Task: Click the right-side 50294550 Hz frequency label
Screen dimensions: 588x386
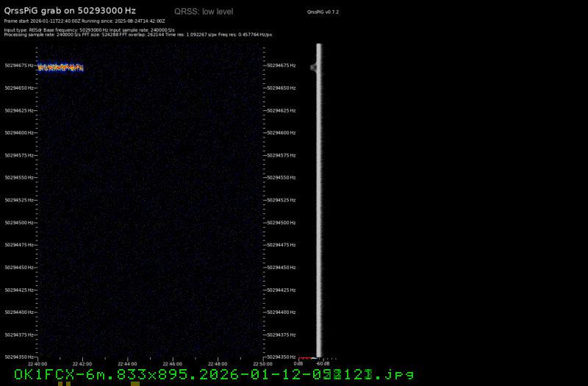Action: 282,178
